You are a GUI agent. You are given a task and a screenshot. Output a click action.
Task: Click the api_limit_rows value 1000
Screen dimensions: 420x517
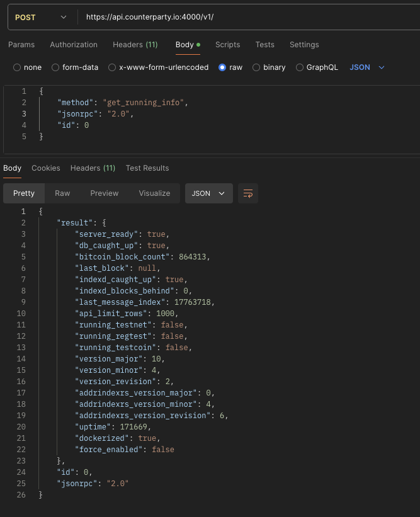click(x=165, y=313)
